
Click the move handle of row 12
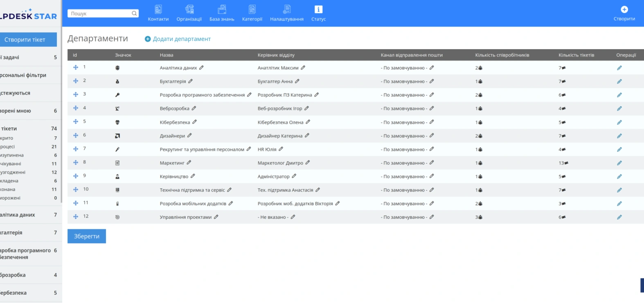click(x=76, y=217)
